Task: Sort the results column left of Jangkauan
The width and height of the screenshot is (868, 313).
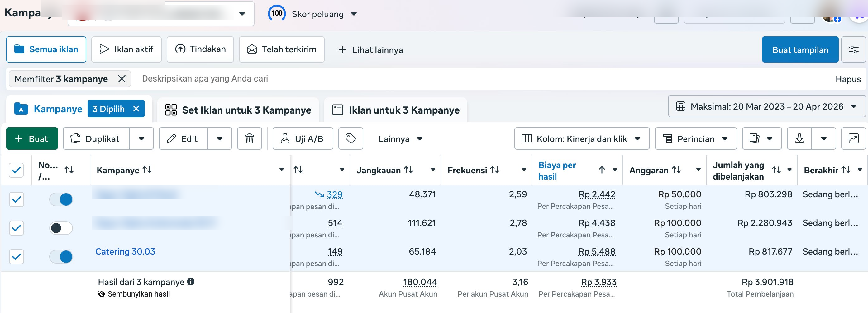Action: [x=298, y=170]
